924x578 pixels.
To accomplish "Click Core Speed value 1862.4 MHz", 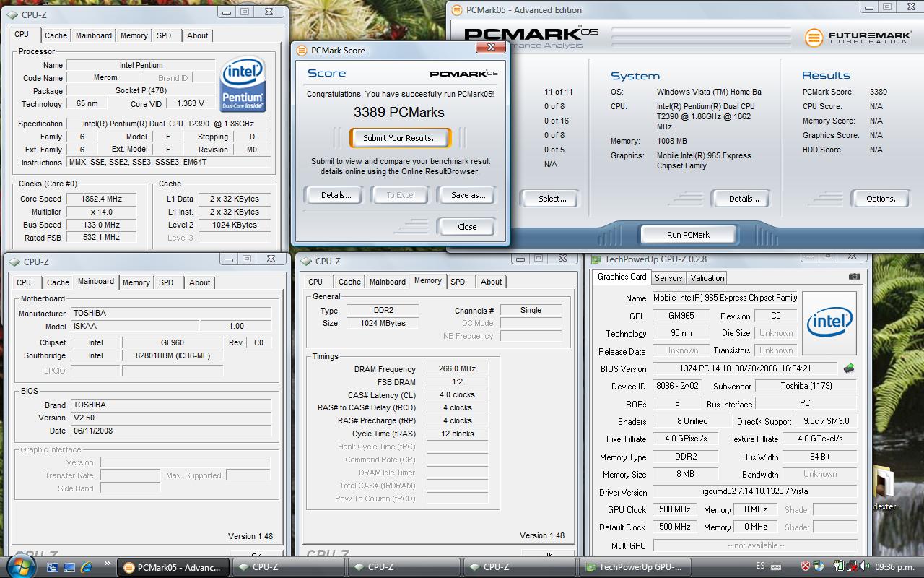I will click(100, 199).
